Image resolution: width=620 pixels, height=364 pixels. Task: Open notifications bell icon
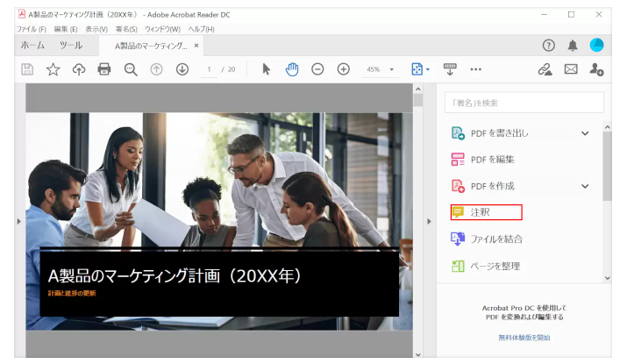click(573, 46)
